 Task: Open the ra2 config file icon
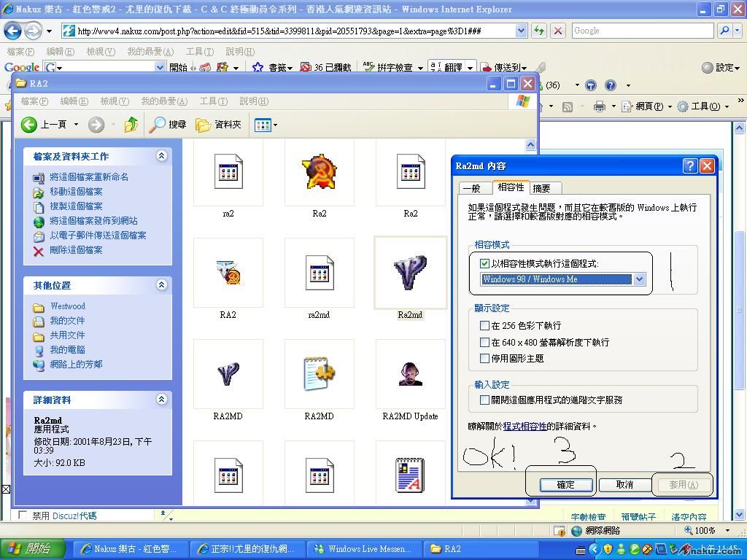click(228, 171)
